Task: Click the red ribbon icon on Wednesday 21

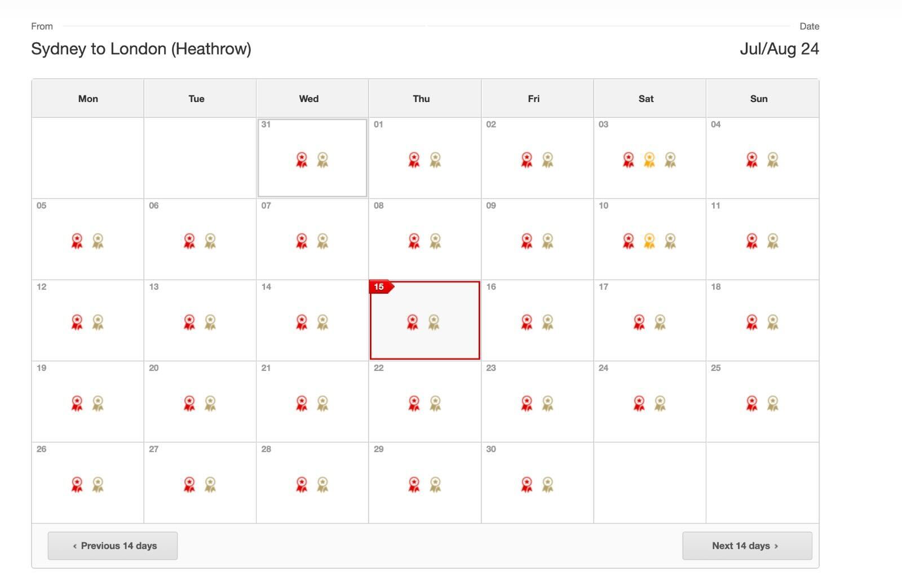Action: coord(302,404)
